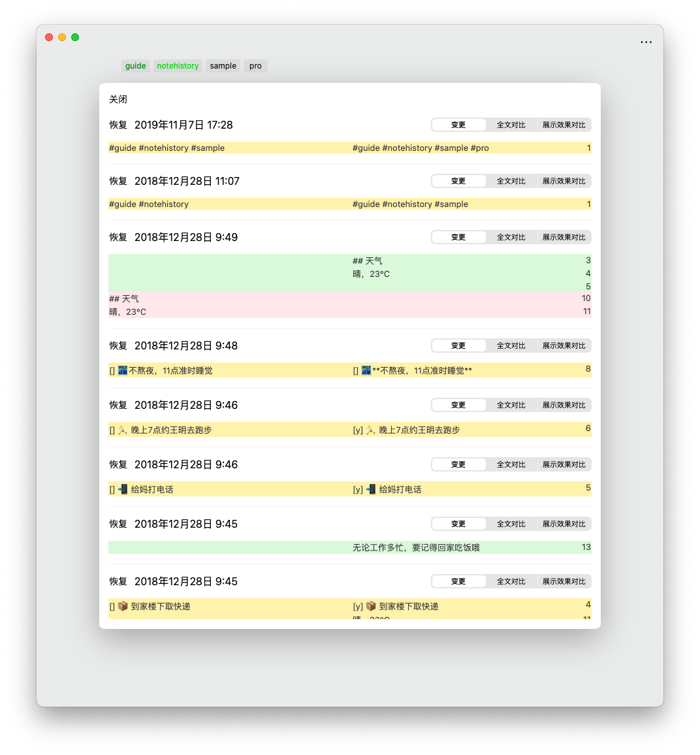Restore the 2018年12月28日 11:07 version
This screenshot has width=700, height=755.
click(118, 181)
